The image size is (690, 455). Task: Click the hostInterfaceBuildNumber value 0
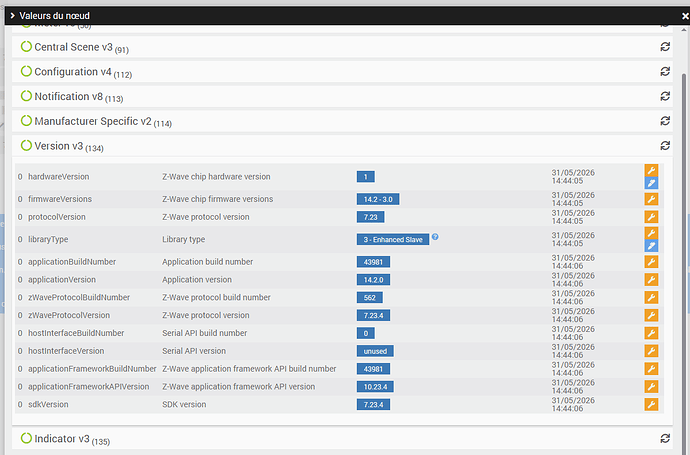click(366, 333)
